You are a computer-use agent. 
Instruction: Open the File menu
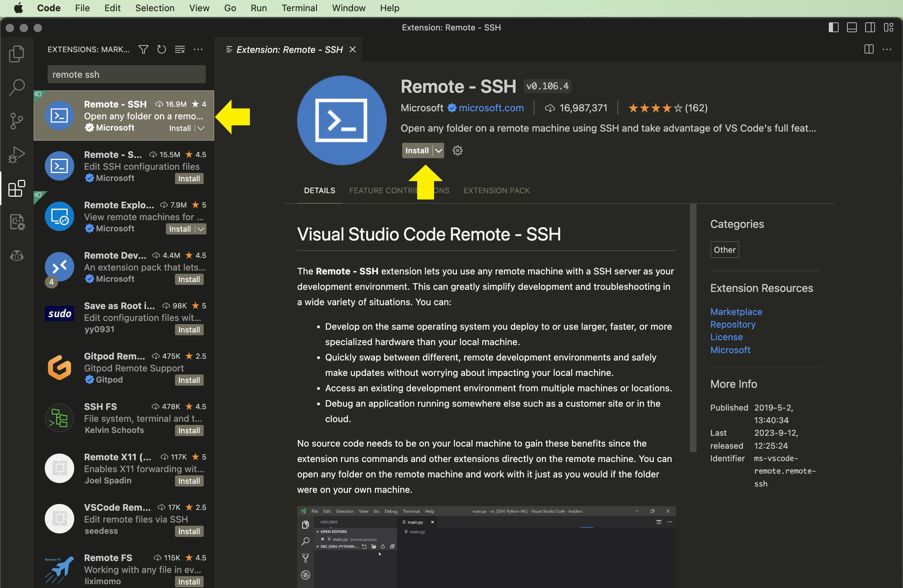click(82, 8)
